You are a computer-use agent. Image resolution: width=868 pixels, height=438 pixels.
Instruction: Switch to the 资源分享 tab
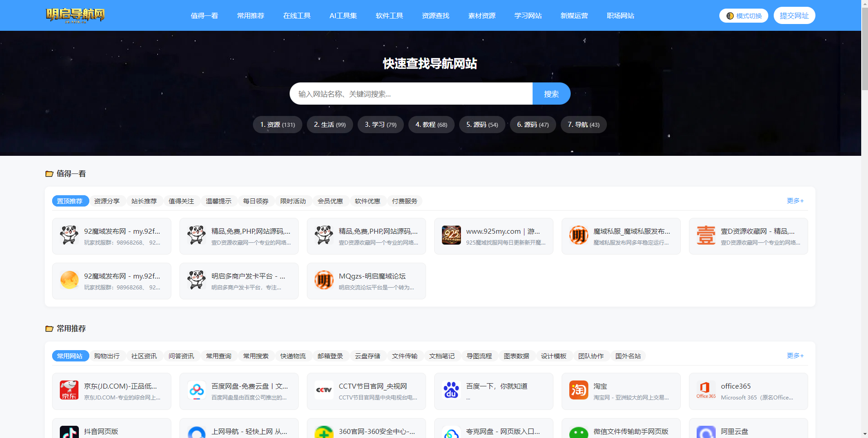(x=107, y=201)
